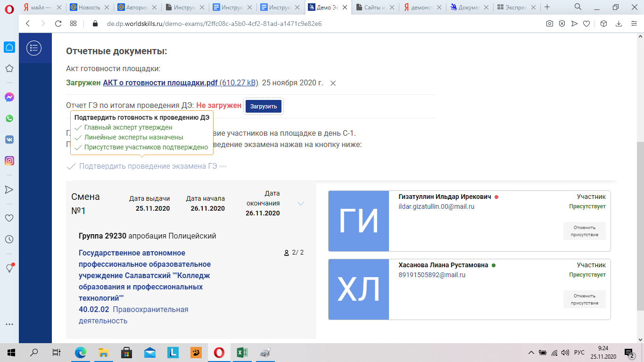Show hidden system tray icons
Screen dimensions: 644x362
click(x=531, y=353)
